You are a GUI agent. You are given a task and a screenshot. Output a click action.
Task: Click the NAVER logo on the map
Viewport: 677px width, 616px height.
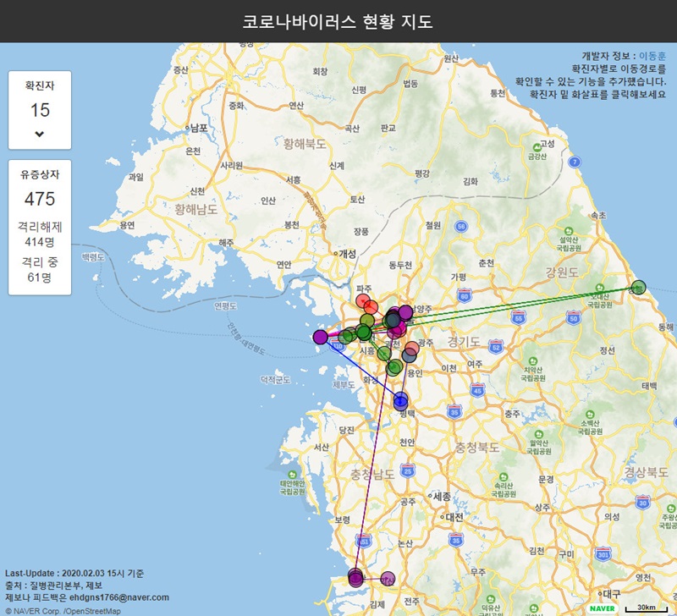pyautogui.click(x=603, y=608)
